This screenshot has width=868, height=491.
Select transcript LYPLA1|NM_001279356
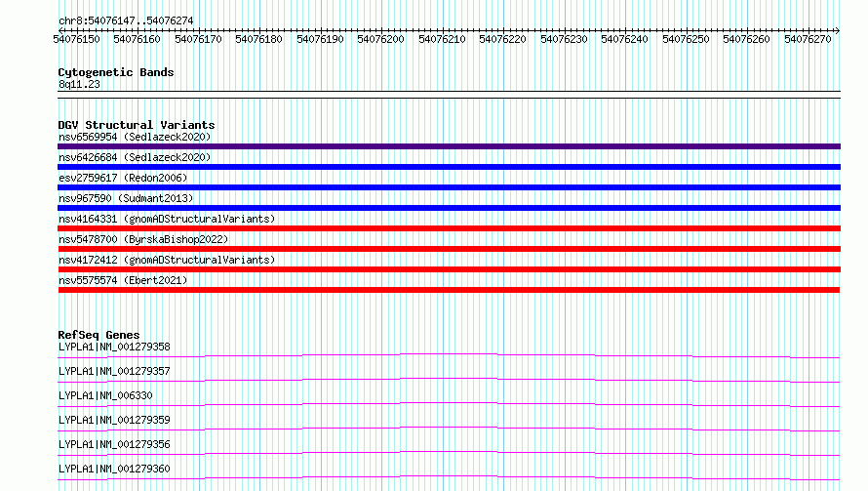tap(114, 444)
